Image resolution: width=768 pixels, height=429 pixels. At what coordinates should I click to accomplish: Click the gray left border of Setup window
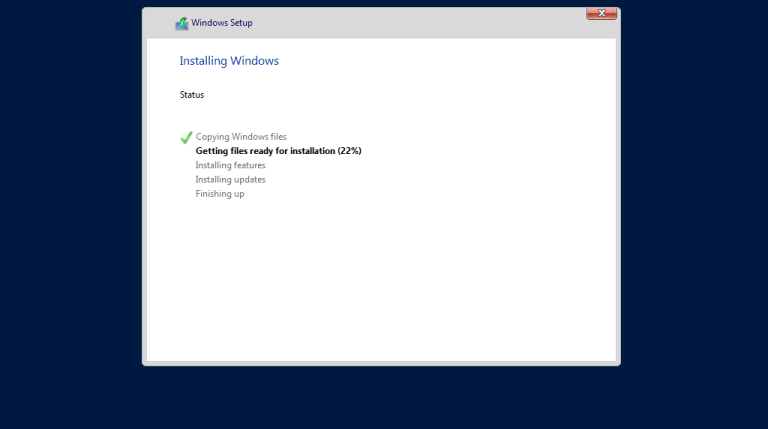pos(144,200)
